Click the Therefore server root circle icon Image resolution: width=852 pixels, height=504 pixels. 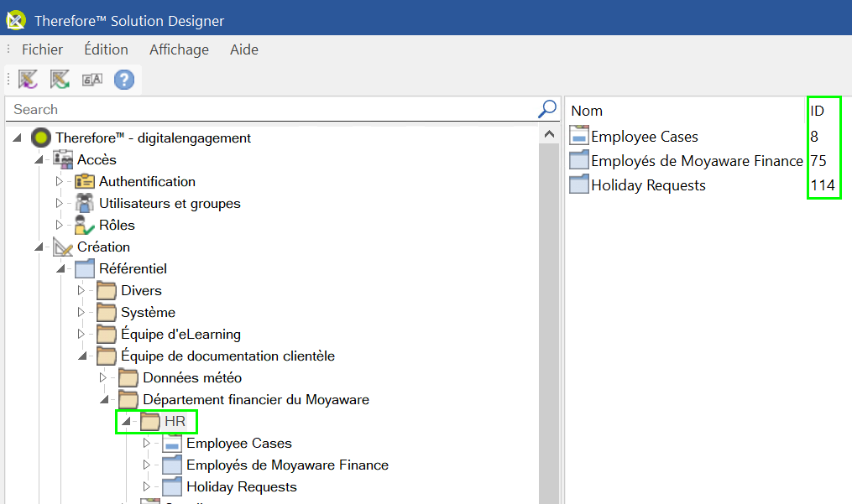(x=41, y=138)
